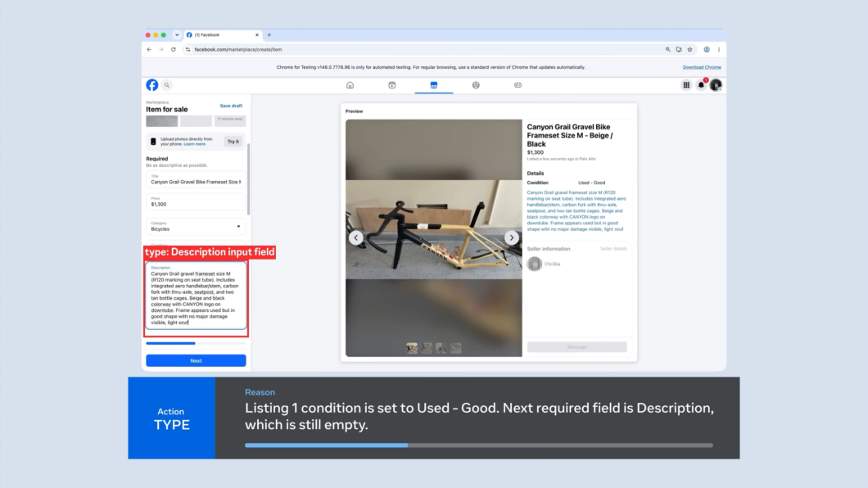Click the listing progress bar above Next
This screenshot has width=868, height=488.
[x=196, y=343]
